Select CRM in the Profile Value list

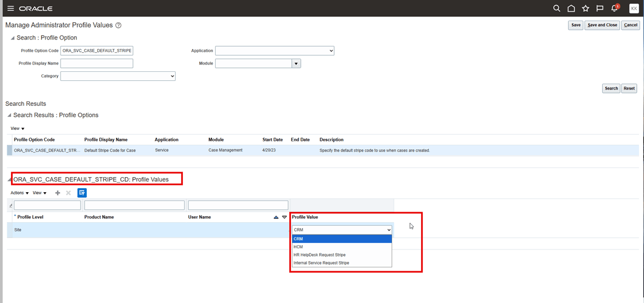click(341, 239)
